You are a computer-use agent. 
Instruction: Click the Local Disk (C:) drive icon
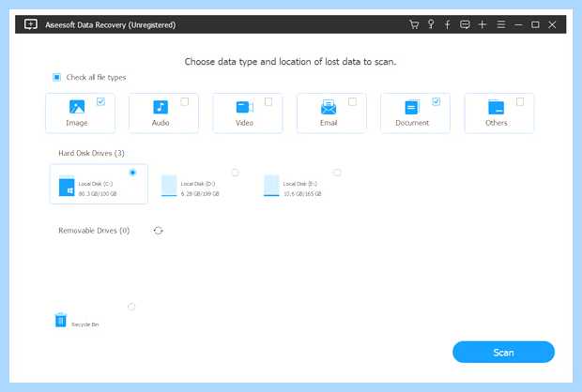click(x=67, y=186)
